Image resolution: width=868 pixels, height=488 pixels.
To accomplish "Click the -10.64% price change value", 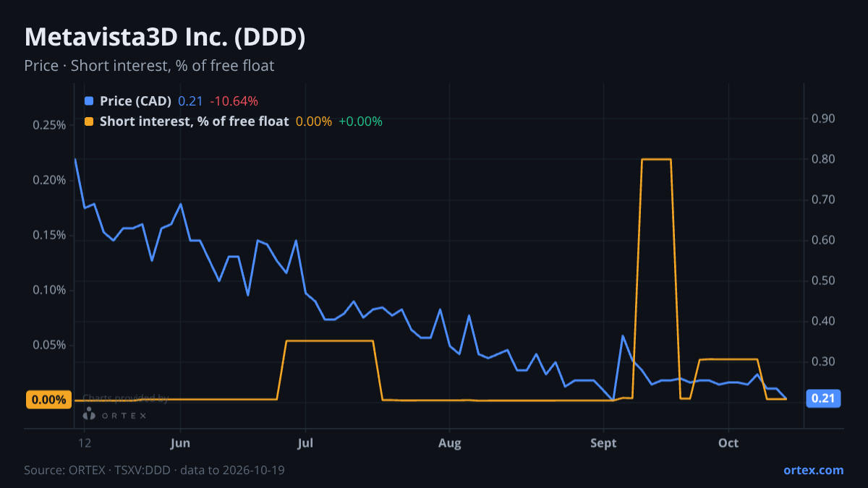I will (x=234, y=101).
